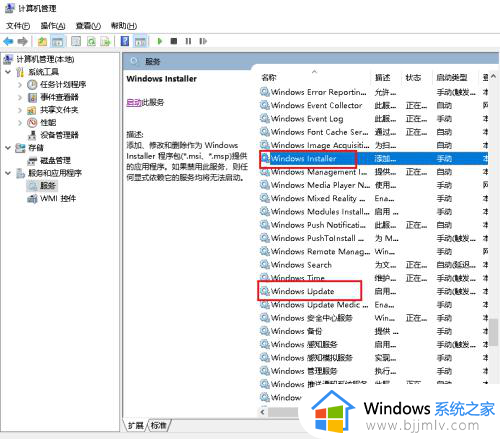Image resolution: width=500 pixels, height=439 pixels.
Task: Click the 启动 link to start service
Action: pos(134,102)
